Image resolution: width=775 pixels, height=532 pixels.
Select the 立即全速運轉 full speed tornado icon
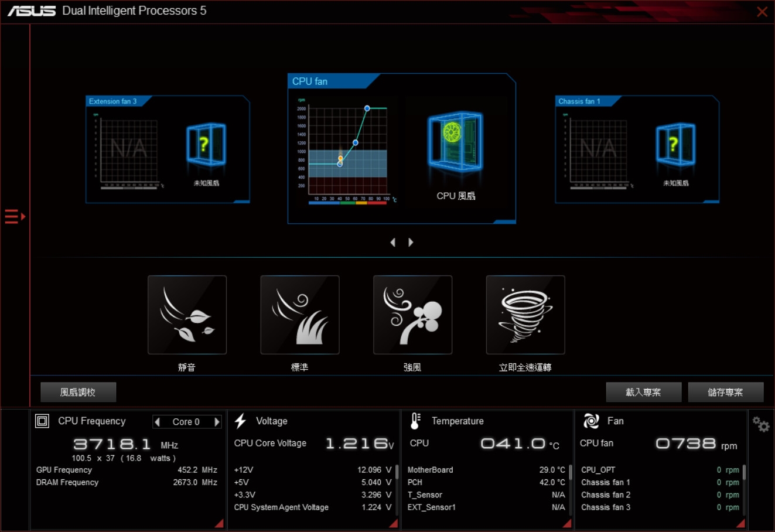pyautogui.click(x=525, y=315)
